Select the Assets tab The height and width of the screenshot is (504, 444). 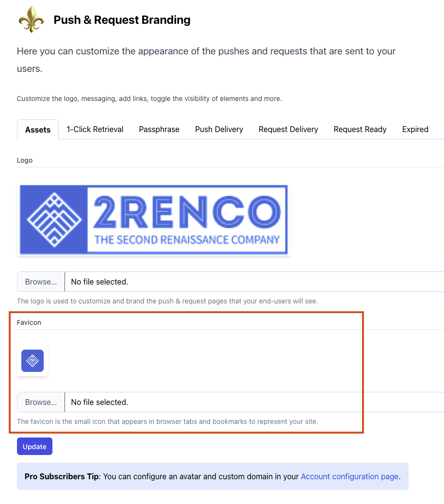pos(38,130)
